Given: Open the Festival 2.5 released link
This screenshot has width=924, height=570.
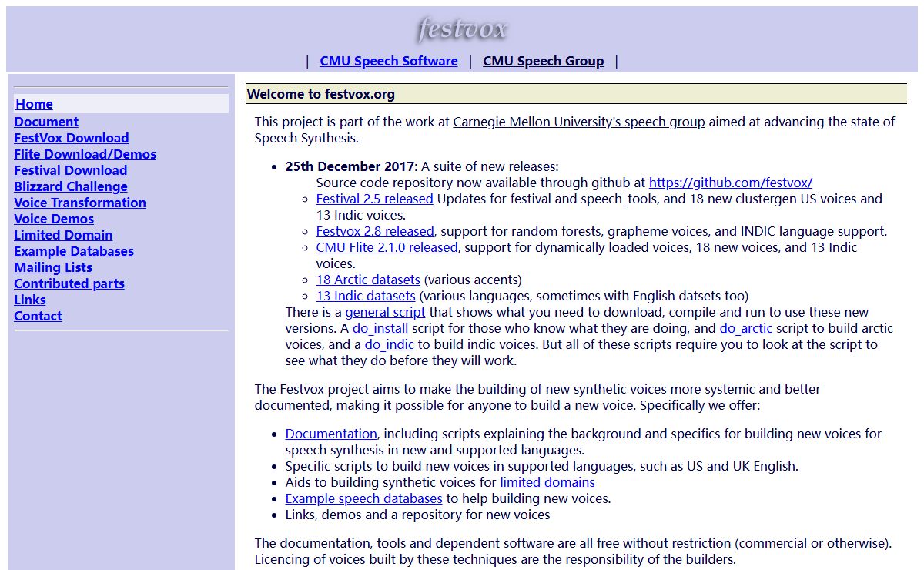Looking at the screenshot, I should 375,199.
